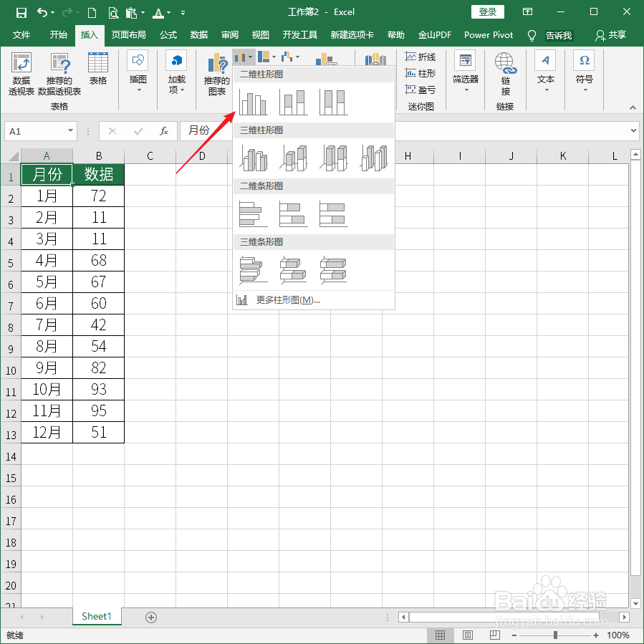Expand the formula bar
This screenshot has height=644, width=644.
633,131
